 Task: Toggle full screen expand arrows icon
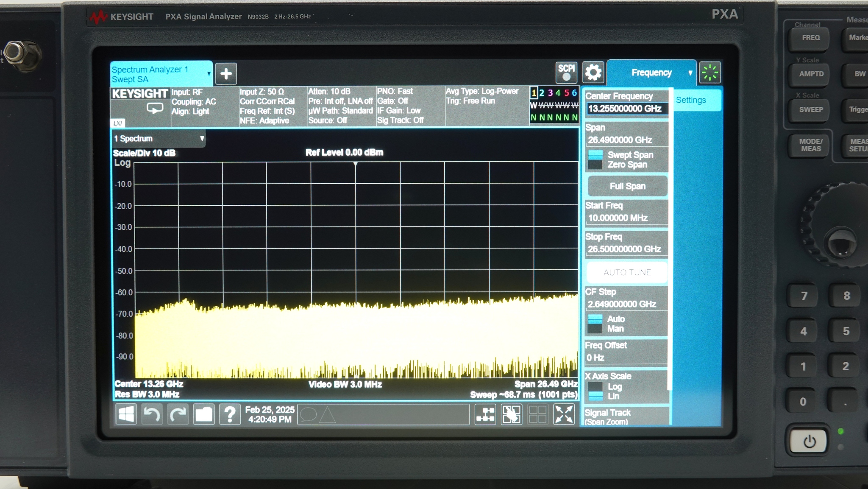tap(564, 414)
